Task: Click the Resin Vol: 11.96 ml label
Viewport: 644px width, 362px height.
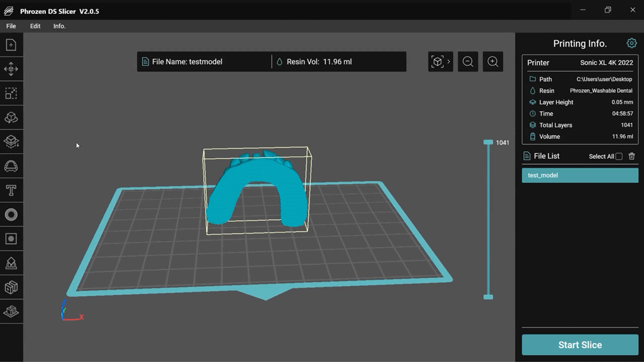Action: click(x=319, y=62)
